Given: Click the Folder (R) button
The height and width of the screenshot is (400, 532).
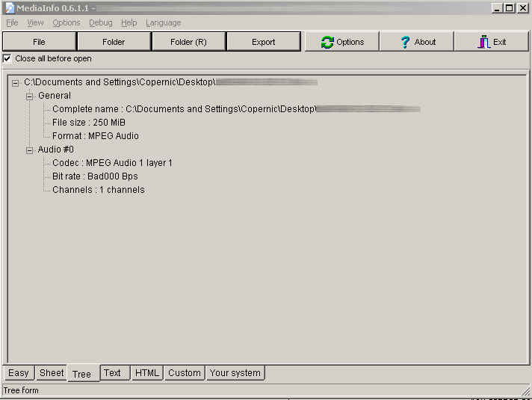Looking at the screenshot, I should coord(188,42).
